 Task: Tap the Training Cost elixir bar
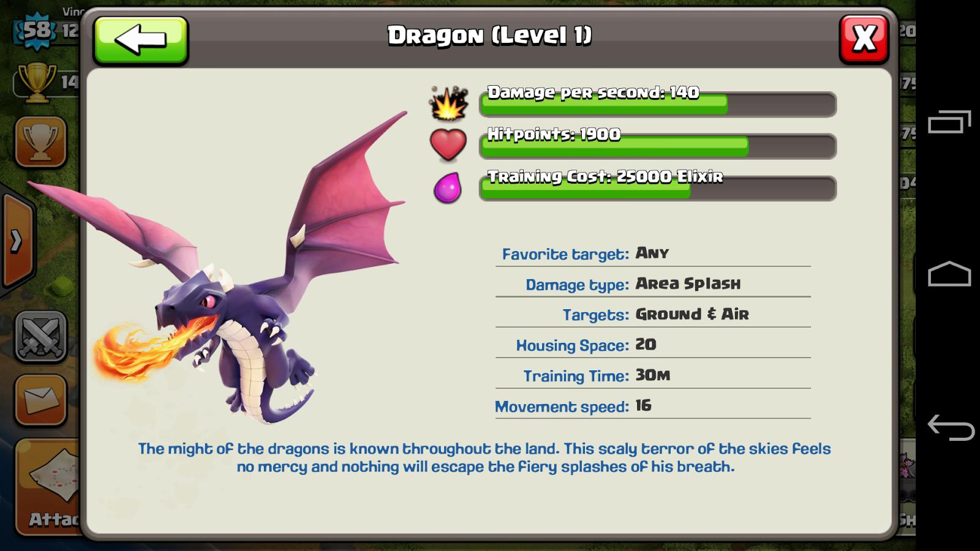(x=658, y=188)
